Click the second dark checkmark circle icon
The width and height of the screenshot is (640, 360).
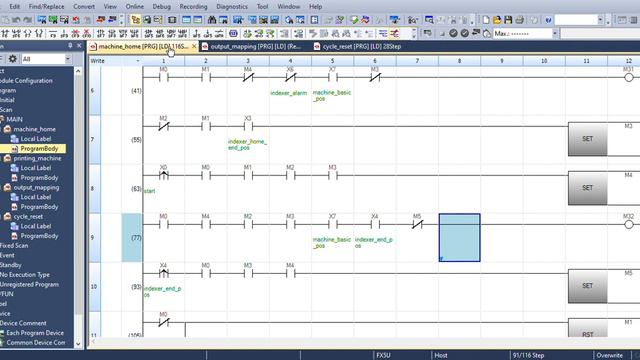[464, 33]
